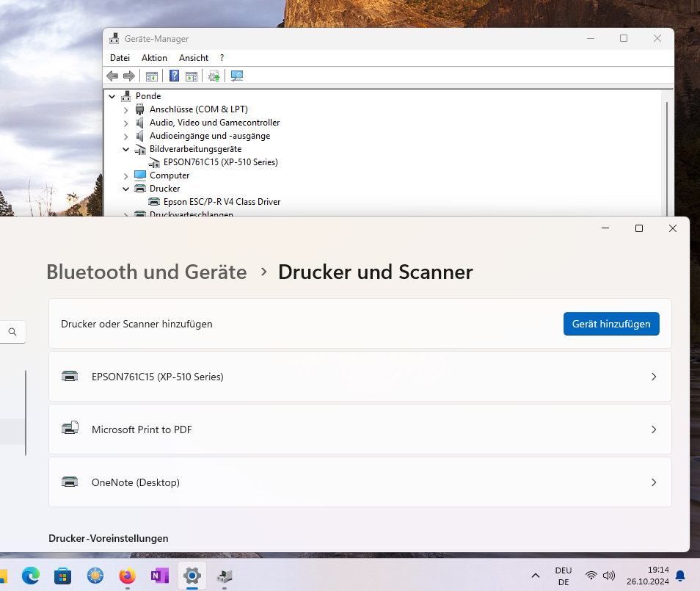This screenshot has width=700, height=591.
Task: Open Wi-Fi network tray icon
Action: 591,576
